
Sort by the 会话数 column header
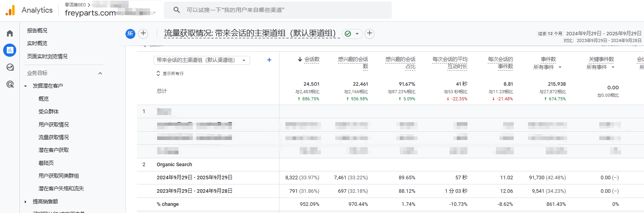pyautogui.click(x=312, y=59)
